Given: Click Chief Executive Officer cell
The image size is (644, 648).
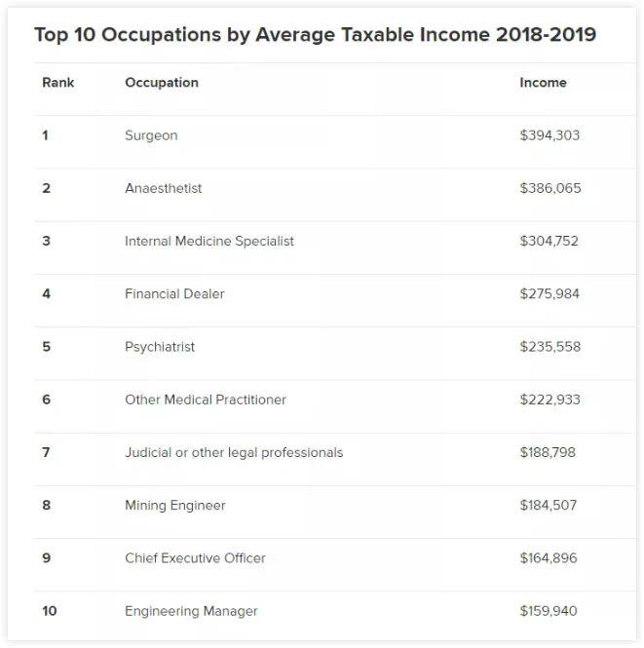Looking at the screenshot, I should [x=195, y=558].
